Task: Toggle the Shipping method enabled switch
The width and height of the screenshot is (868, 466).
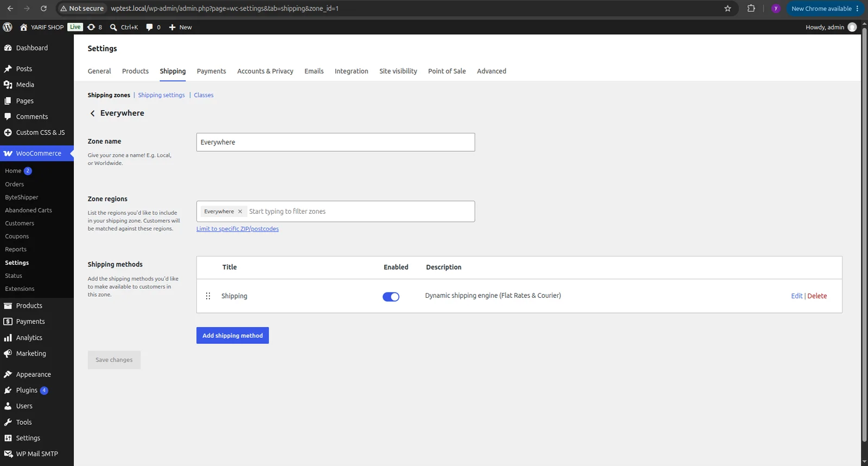Action: click(x=391, y=296)
